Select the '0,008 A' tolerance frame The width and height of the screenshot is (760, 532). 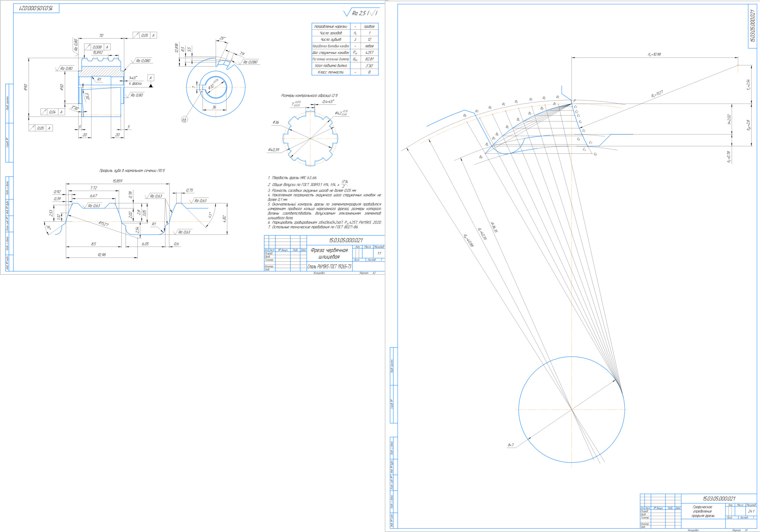coord(97,47)
